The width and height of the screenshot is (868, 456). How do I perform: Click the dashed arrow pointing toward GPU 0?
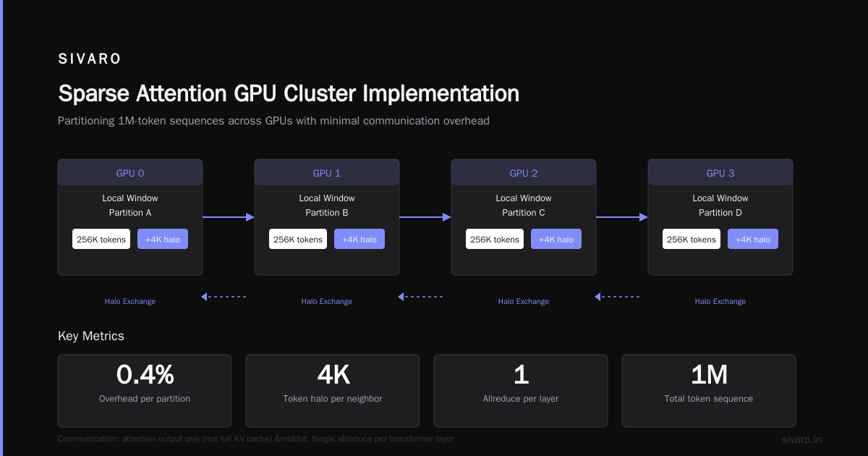(224, 297)
